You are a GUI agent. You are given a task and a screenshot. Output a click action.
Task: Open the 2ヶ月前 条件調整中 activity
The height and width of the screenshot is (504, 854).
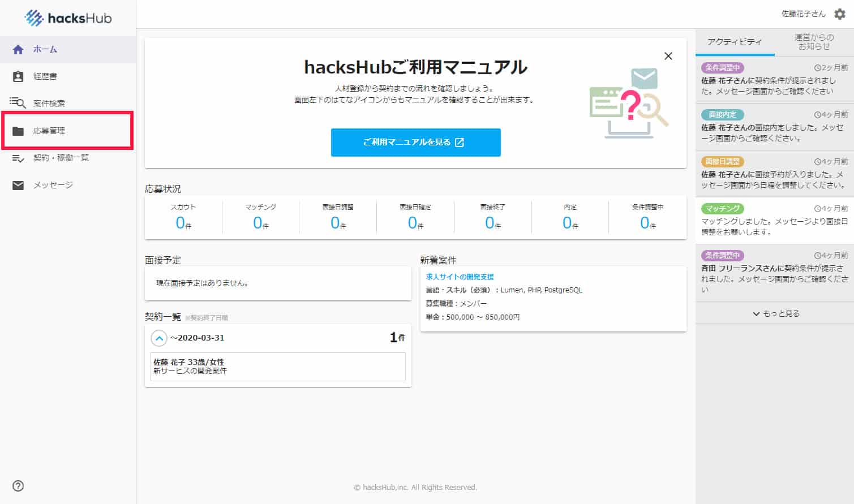(775, 79)
